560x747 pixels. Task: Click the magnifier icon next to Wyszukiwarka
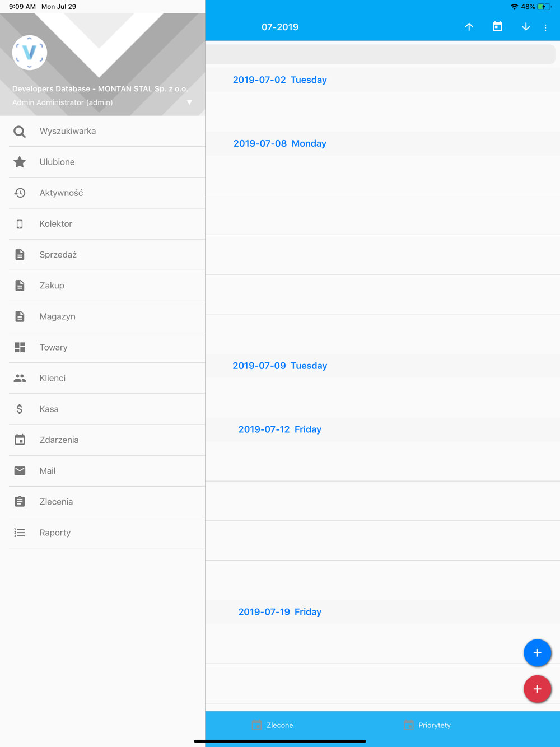(20, 132)
